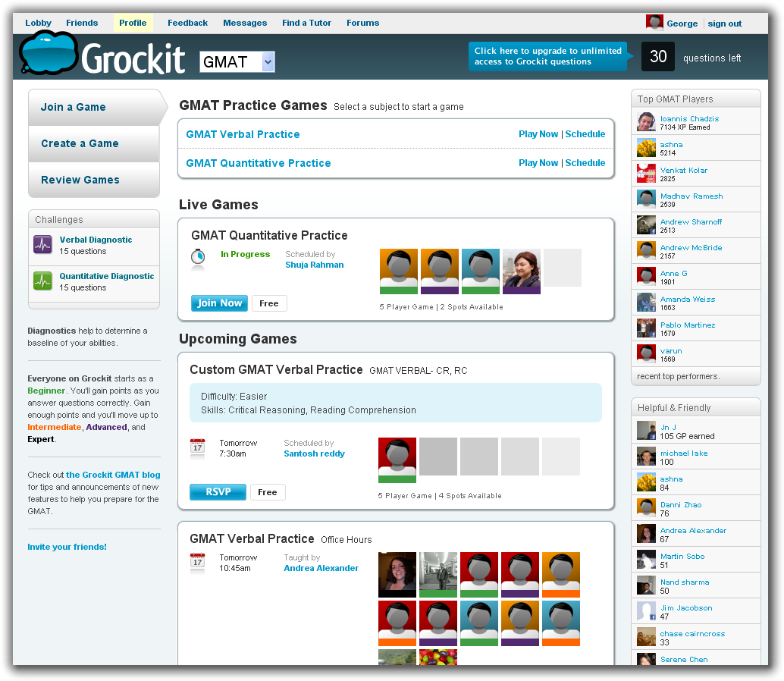Screen dimensions: 784x681
Task: Open the GMAT Quantitative Practice subject link
Action: click(259, 164)
